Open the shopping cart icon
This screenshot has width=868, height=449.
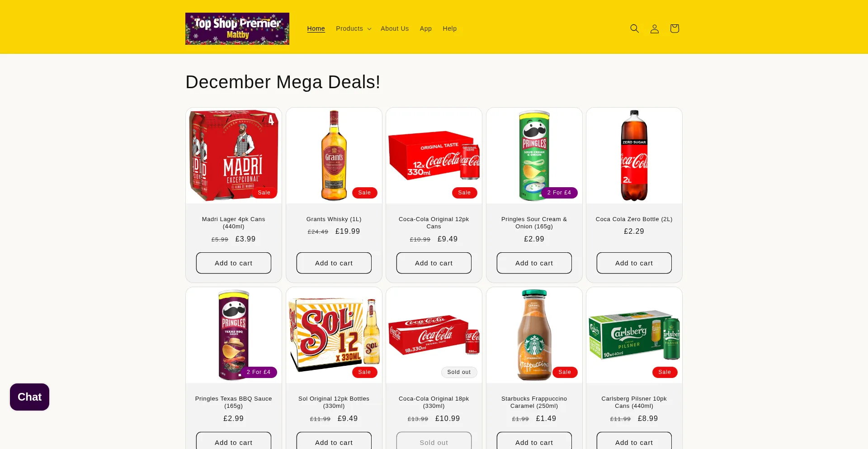pos(674,28)
